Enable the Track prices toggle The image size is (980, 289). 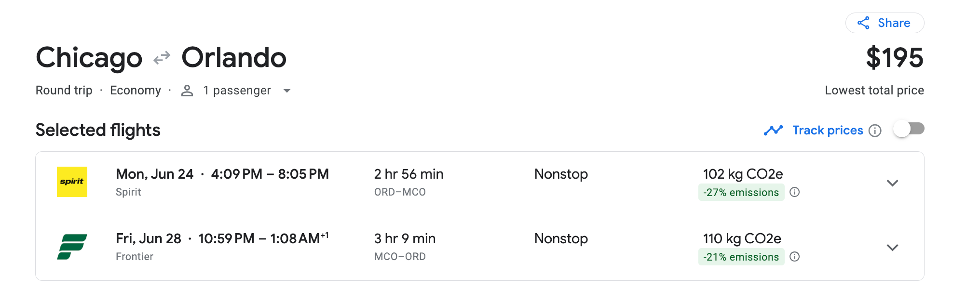click(x=909, y=129)
